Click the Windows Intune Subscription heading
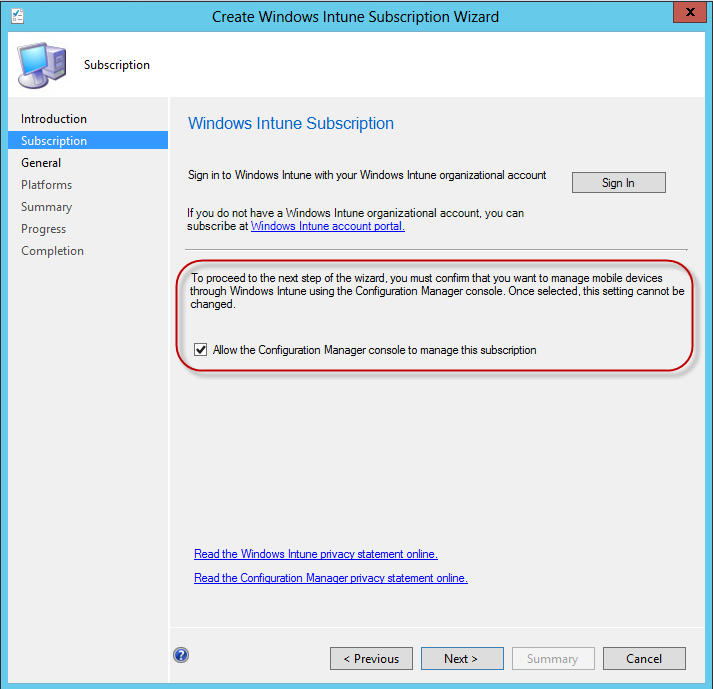The height and width of the screenshot is (689, 713). tap(291, 123)
